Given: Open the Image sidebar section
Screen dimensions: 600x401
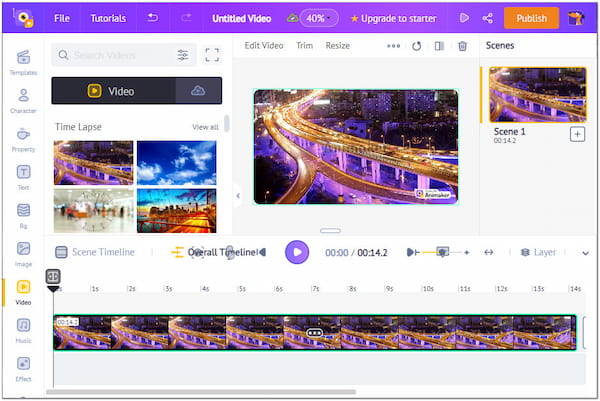Looking at the screenshot, I should coord(23,254).
